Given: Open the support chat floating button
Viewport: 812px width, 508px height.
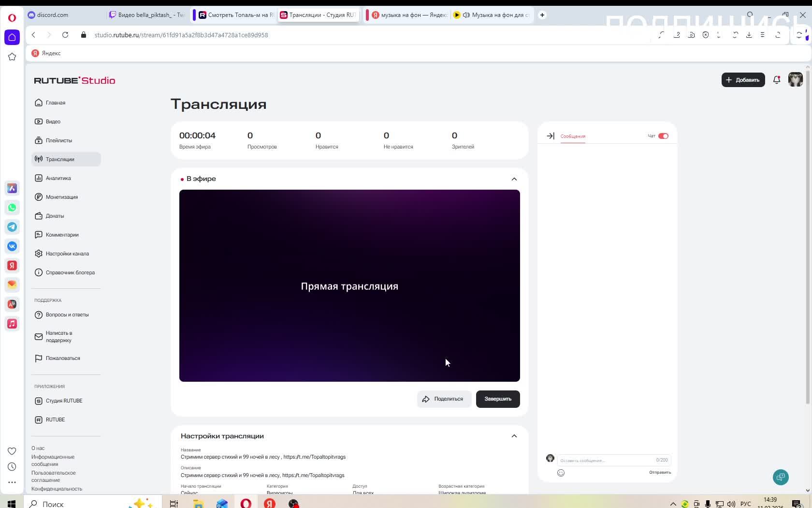Looking at the screenshot, I should (x=781, y=477).
